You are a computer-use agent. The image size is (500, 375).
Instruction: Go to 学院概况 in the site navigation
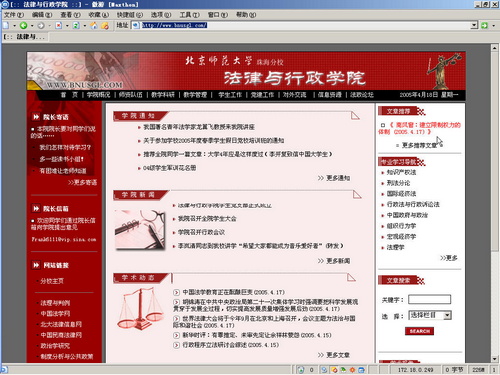[x=98, y=95]
